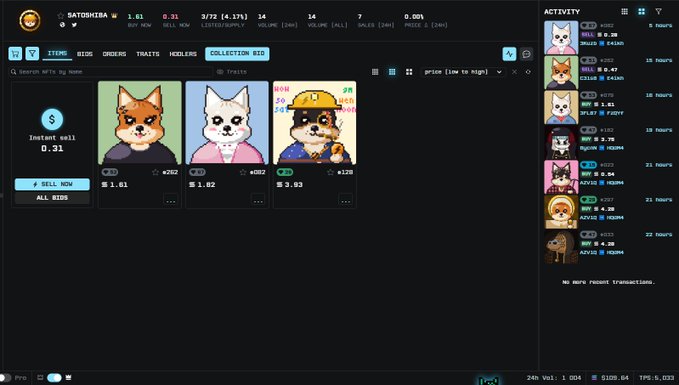The width and height of the screenshot is (679, 385).
Task: Click the rarity badge on #082 card
Action: point(197,172)
